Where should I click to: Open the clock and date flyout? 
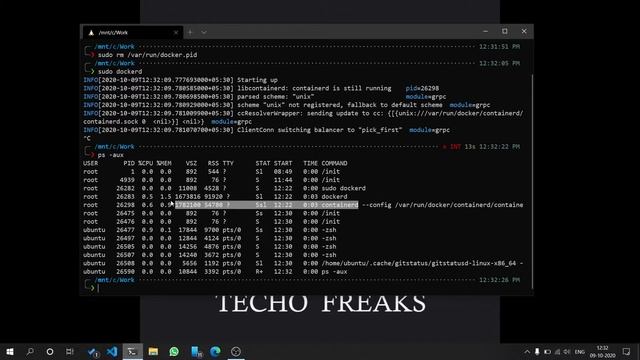click(x=602, y=352)
